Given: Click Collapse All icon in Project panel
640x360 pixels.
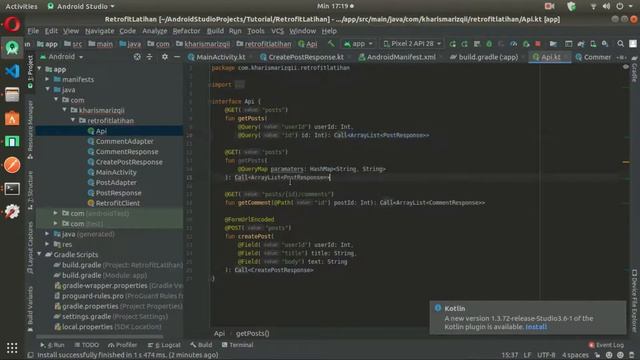Looking at the screenshot, I should (x=149, y=57).
